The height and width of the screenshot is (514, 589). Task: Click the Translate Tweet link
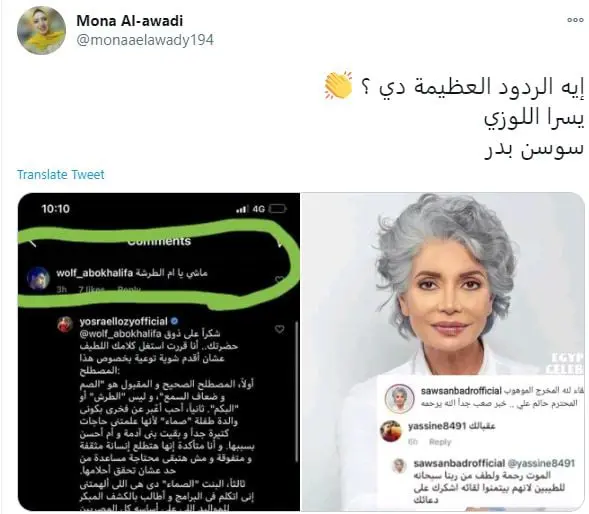60,175
